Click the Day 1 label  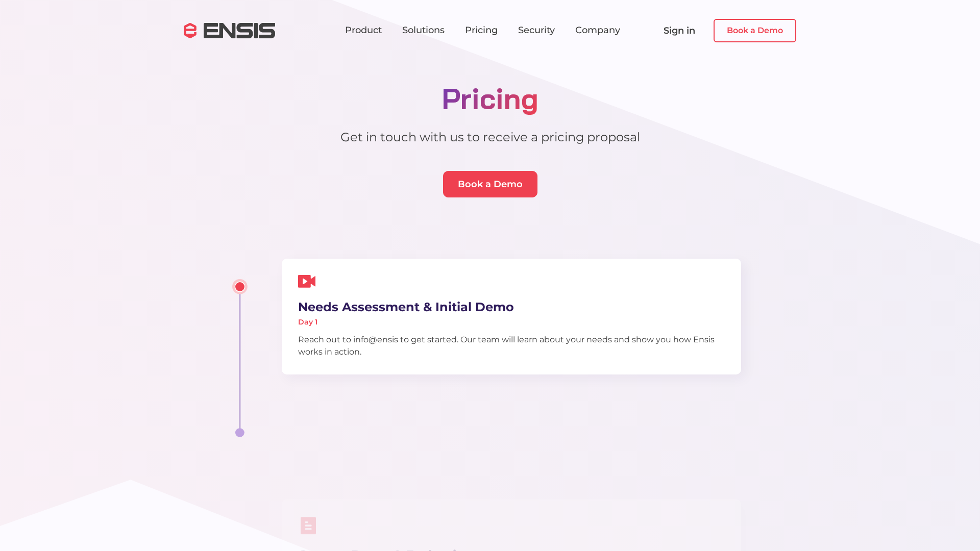(308, 322)
